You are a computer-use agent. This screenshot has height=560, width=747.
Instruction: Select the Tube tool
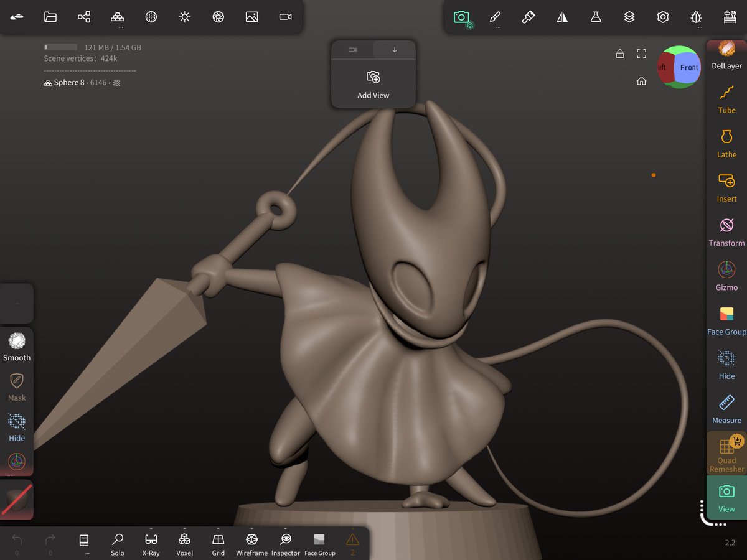tap(726, 99)
